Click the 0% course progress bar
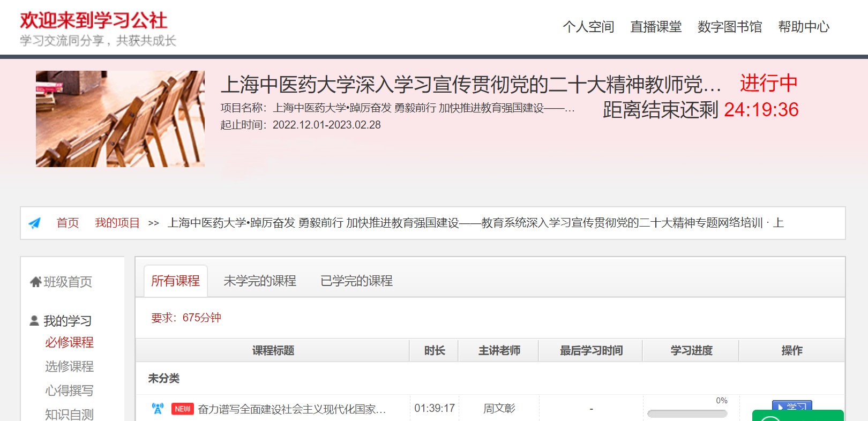This screenshot has height=421, width=868. coord(687,414)
